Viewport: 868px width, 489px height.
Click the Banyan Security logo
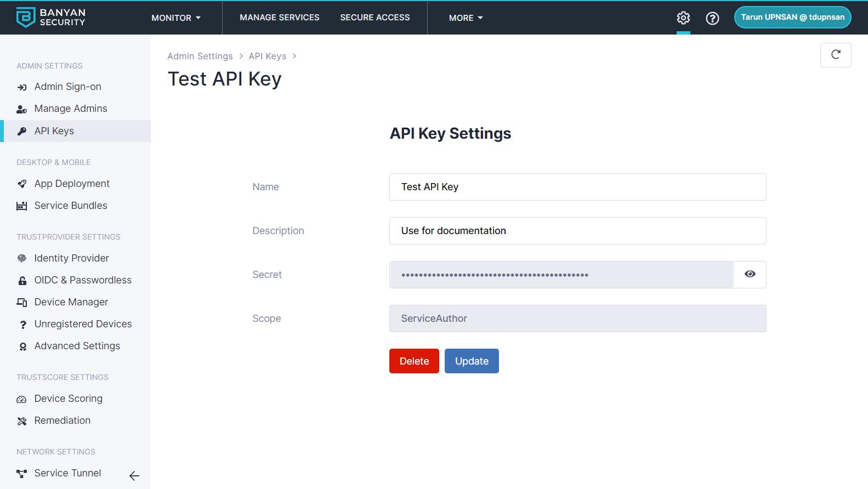tap(51, 18)
